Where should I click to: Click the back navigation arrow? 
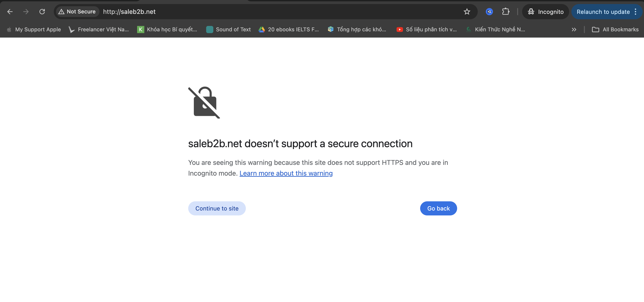[10, 12]
